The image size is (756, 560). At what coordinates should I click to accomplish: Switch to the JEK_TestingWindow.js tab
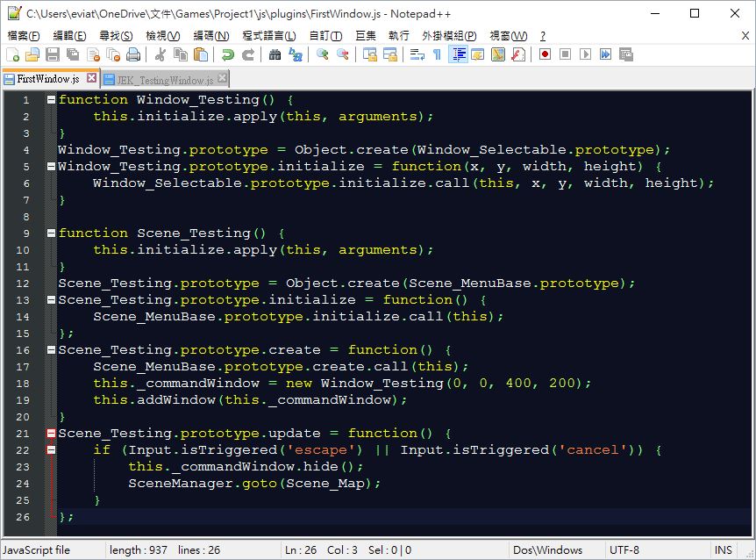click(166, 80)
